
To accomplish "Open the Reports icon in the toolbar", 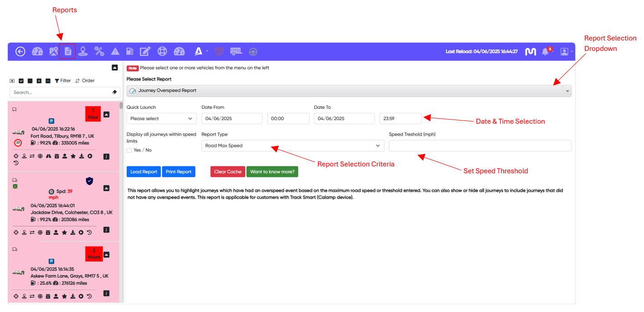I will coord(67,51).
